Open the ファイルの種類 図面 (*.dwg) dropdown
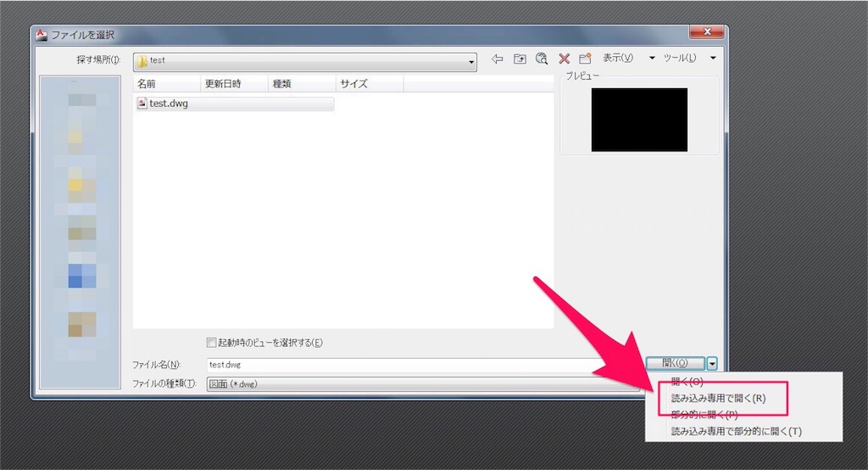This screenshot has height=470, width=868. pos(424,384)
